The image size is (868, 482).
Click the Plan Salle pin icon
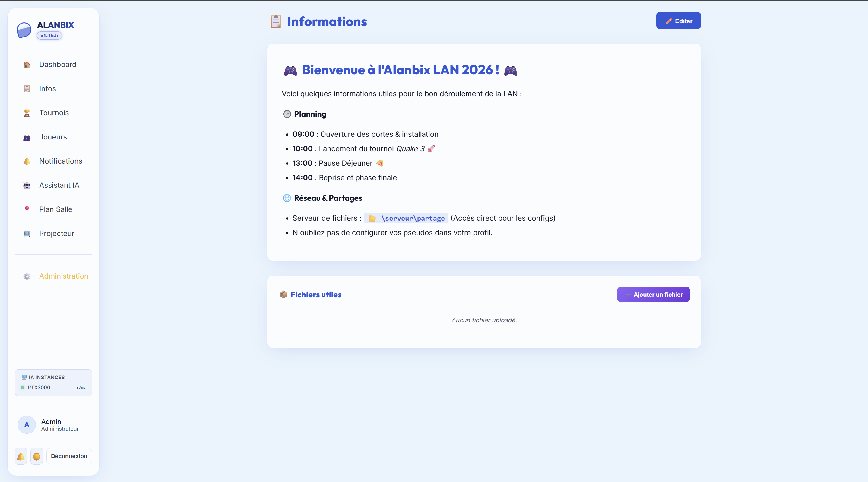[27, 209]
